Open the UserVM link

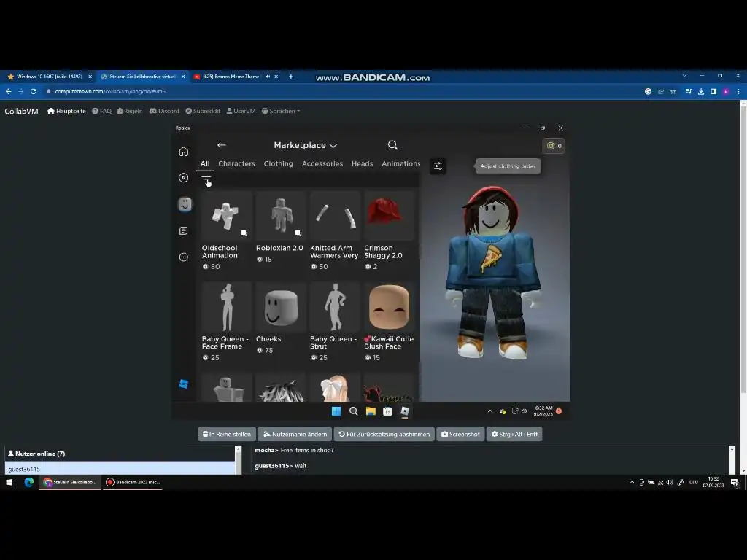[241, 111]
